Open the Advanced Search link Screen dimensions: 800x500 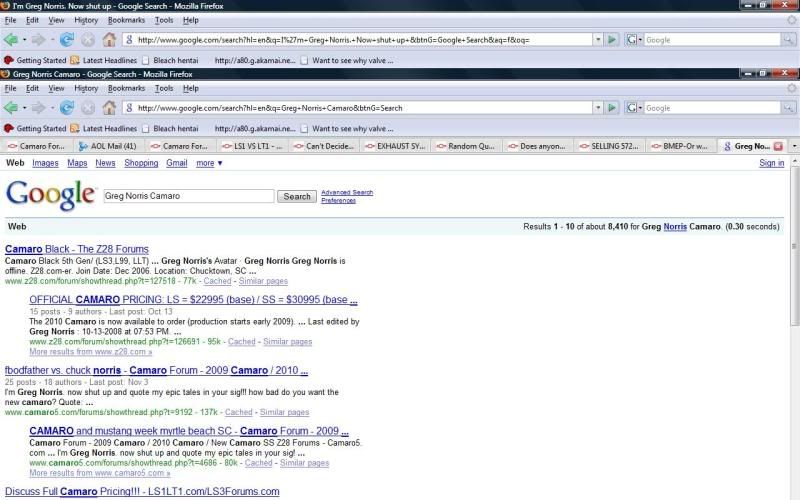coord(347,192)
